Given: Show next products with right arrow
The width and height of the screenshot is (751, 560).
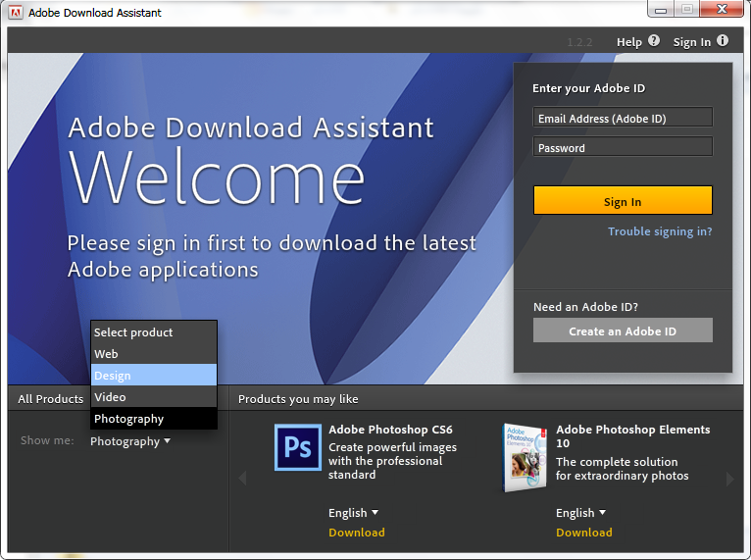Looking at the screenshot, I should tap(730, 478).
